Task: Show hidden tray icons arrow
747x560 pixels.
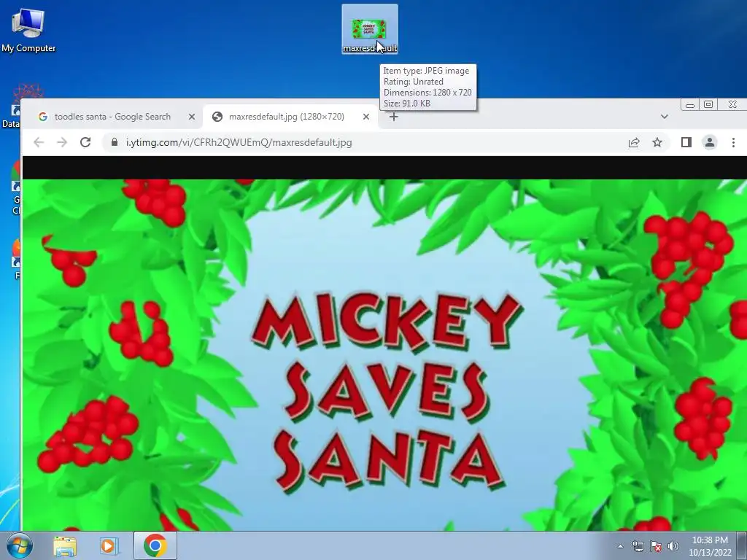Action: tap(620, 546)
